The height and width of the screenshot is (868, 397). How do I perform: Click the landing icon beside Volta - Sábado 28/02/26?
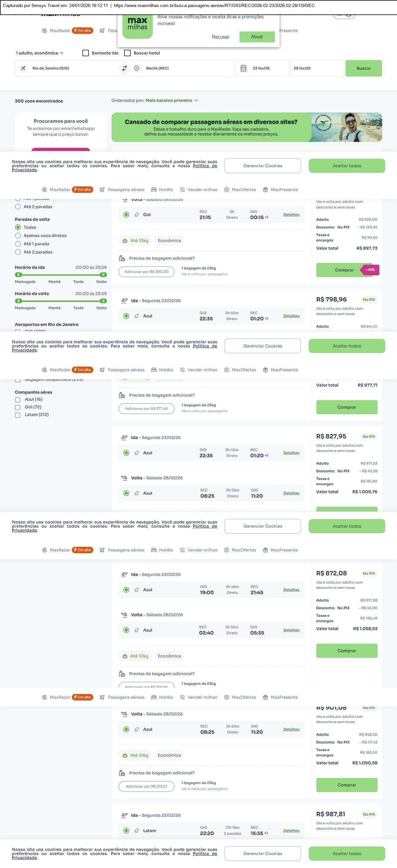pos(124,478)
